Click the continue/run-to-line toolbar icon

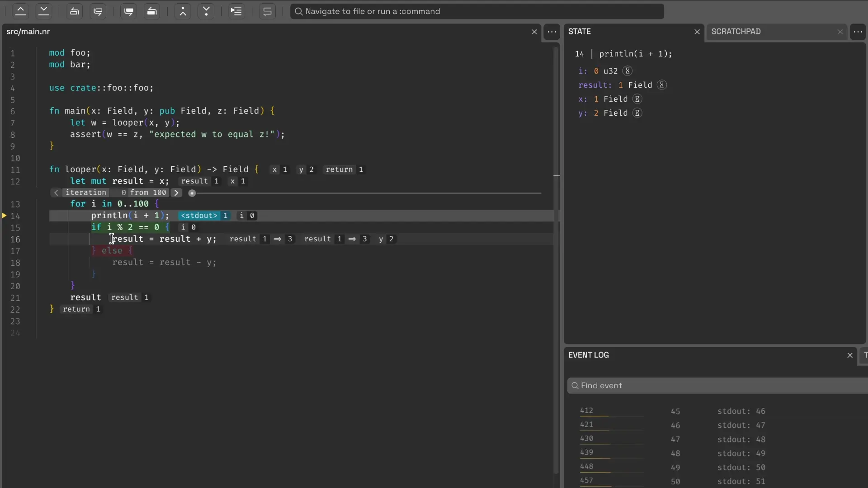pyautogui.click(x=236, y=11)
